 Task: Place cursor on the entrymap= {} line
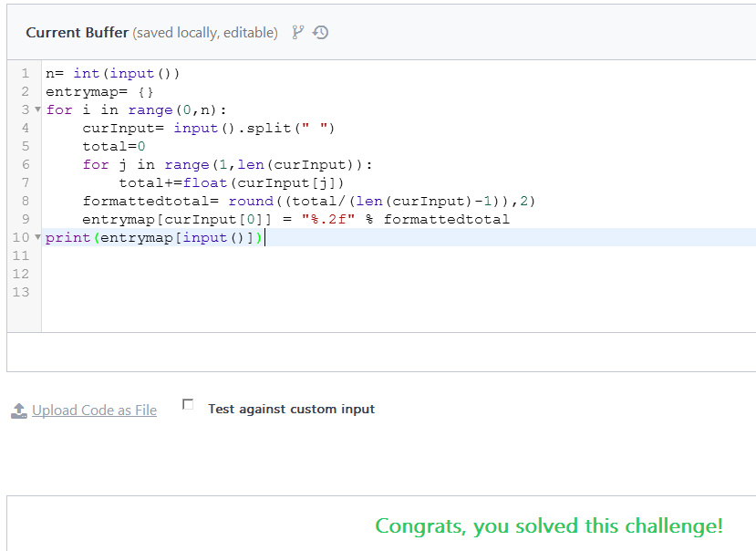(x=99, y=91)
